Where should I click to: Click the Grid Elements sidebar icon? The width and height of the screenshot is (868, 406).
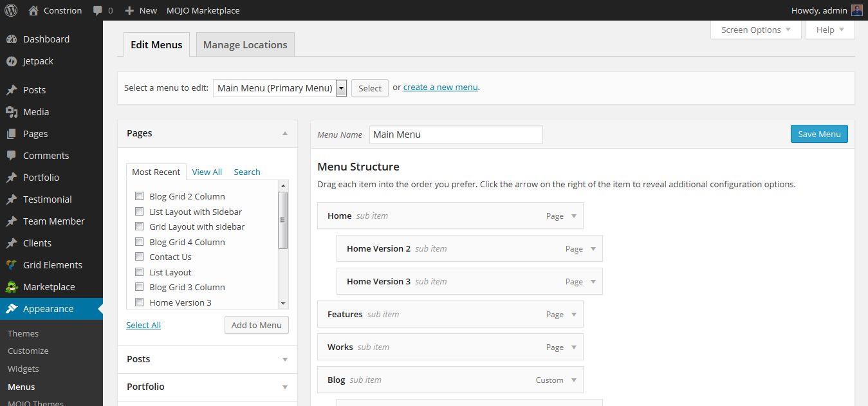pyautogui.click(x=12, y=265)
